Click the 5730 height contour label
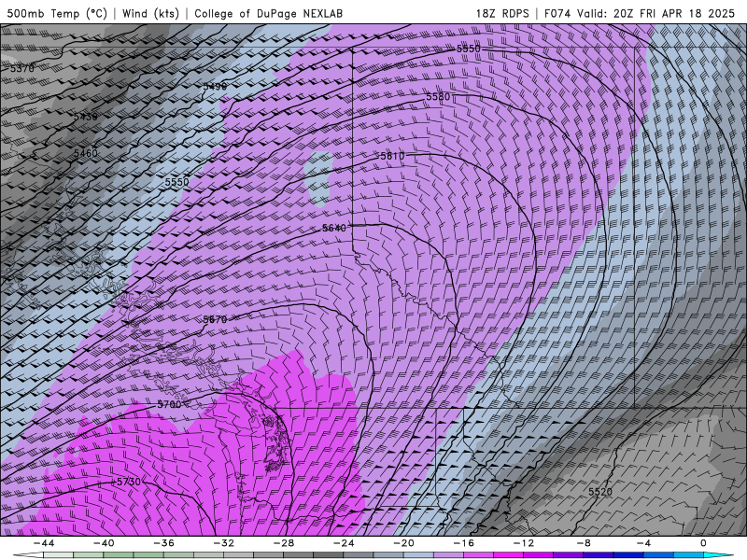 (129, 482)
